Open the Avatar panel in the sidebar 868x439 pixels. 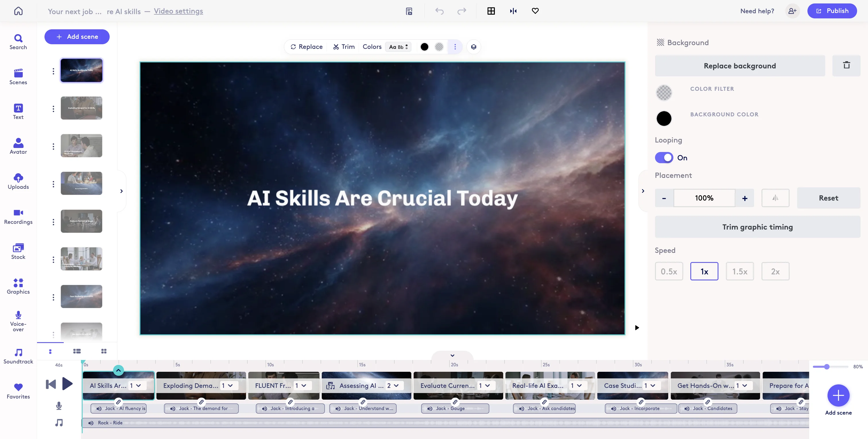click(18, 146)
